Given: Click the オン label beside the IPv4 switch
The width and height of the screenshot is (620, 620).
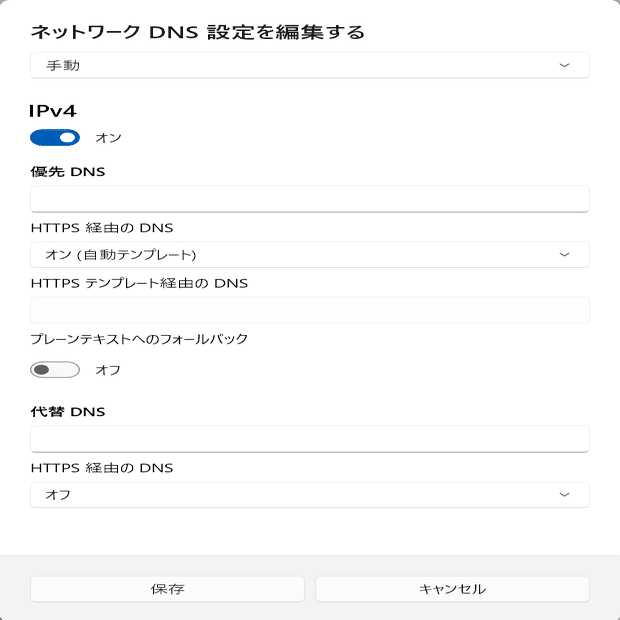Looking at the screenshot, I should click(x=108, y=137).
